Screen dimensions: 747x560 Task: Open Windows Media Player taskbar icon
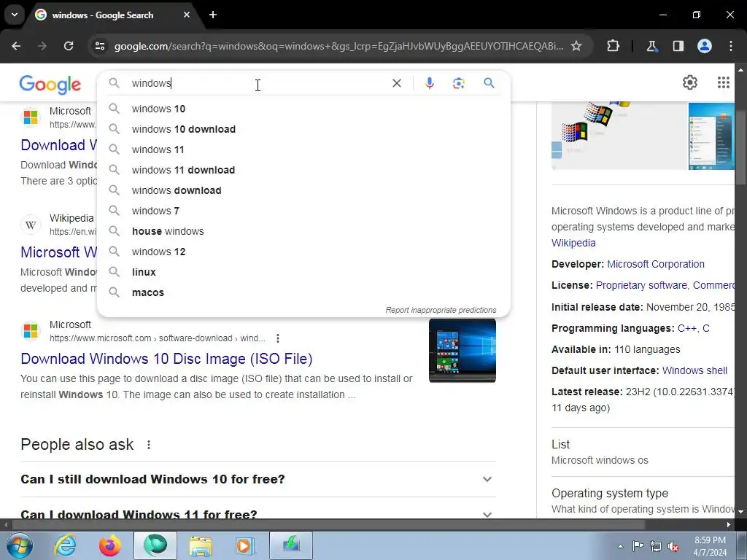244,545
